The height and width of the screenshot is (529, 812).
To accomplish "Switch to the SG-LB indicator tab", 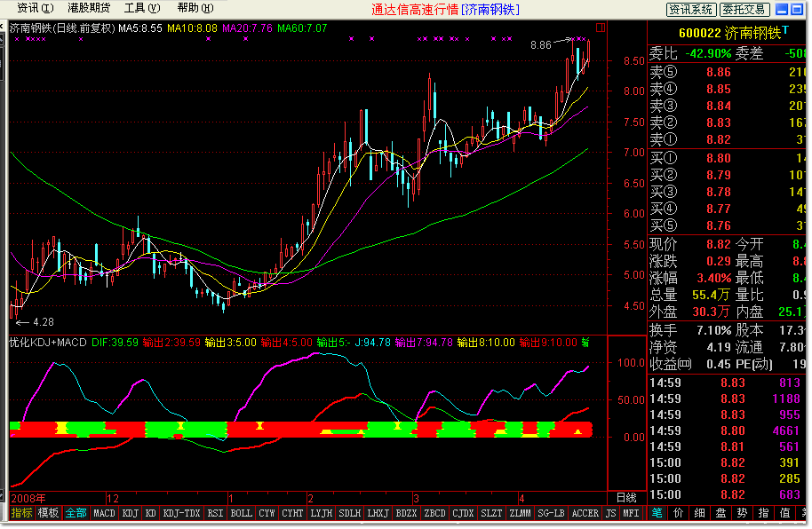I will coord(551,513).
